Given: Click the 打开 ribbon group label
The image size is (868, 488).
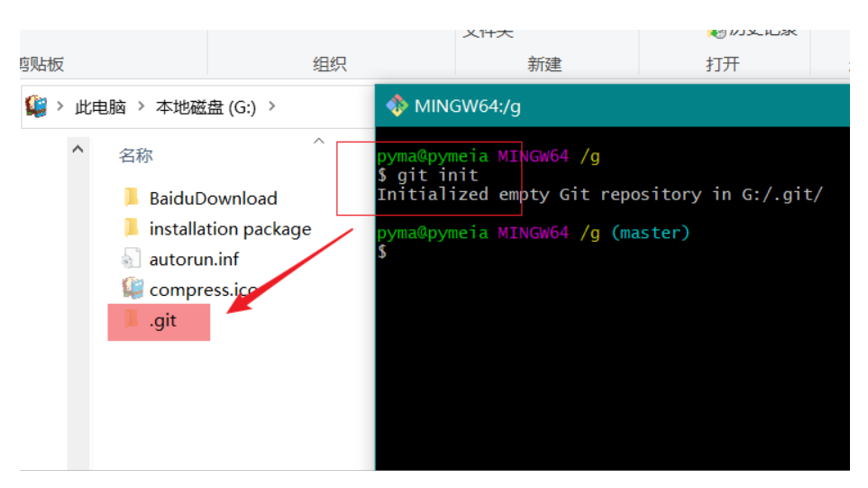Looking at the screenshot, I should pos(723,64).
